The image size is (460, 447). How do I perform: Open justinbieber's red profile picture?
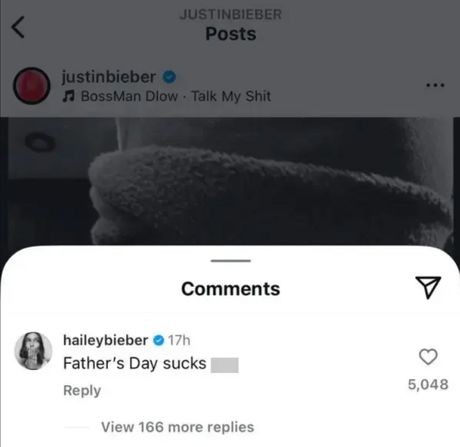click(32, 86)
